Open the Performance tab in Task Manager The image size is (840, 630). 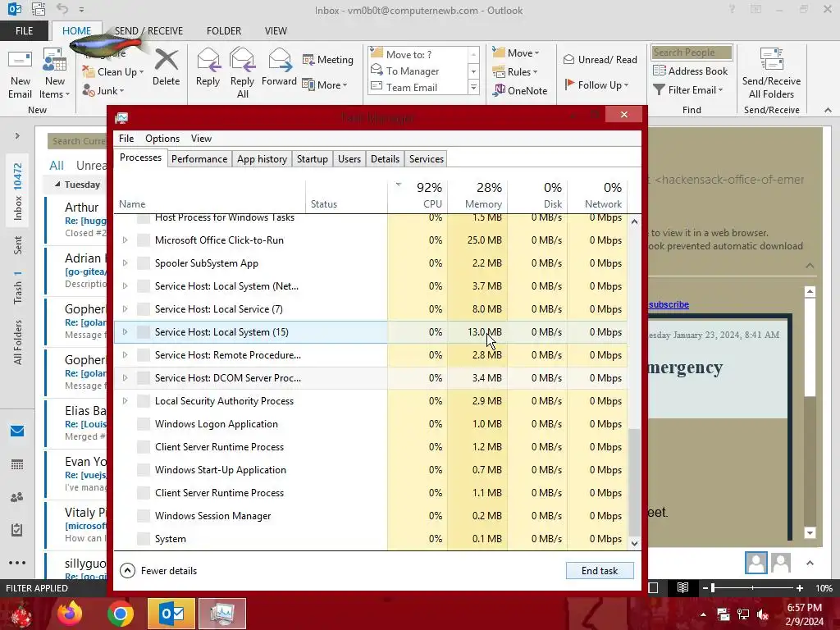pos(199,159)
